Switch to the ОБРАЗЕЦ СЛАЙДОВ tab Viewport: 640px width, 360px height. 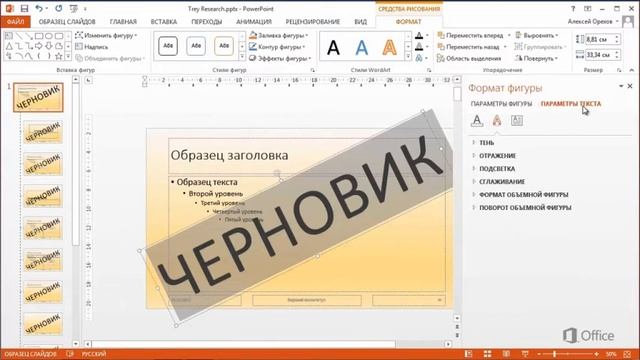click(x=67, y=22)
